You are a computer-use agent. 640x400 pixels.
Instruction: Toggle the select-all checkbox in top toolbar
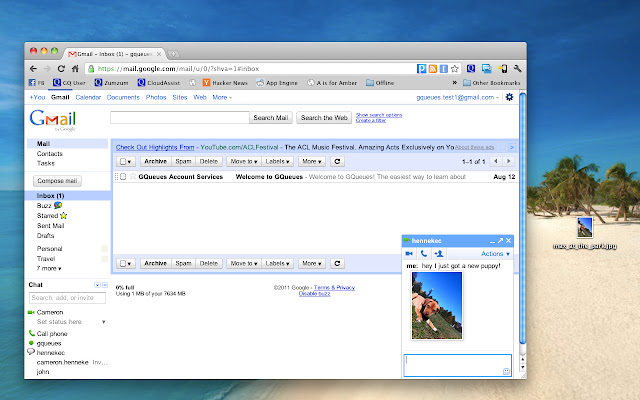click(124, 161)
